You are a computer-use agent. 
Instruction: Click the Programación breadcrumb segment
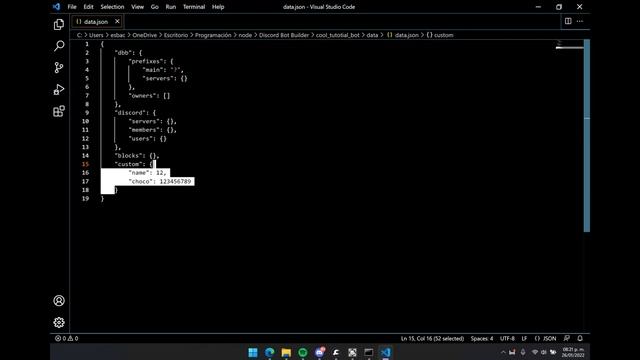pyautogui.click(x=213, y=35)
